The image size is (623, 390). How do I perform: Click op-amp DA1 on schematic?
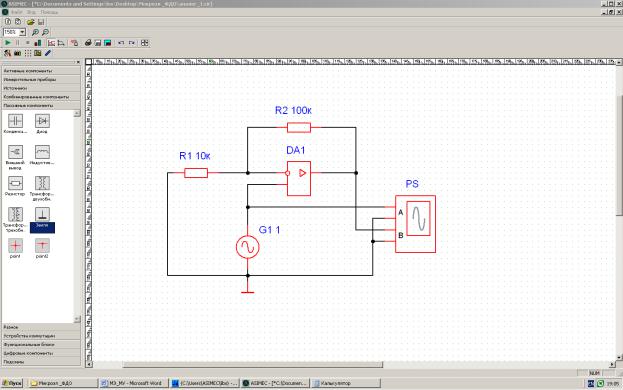[299, 178]
